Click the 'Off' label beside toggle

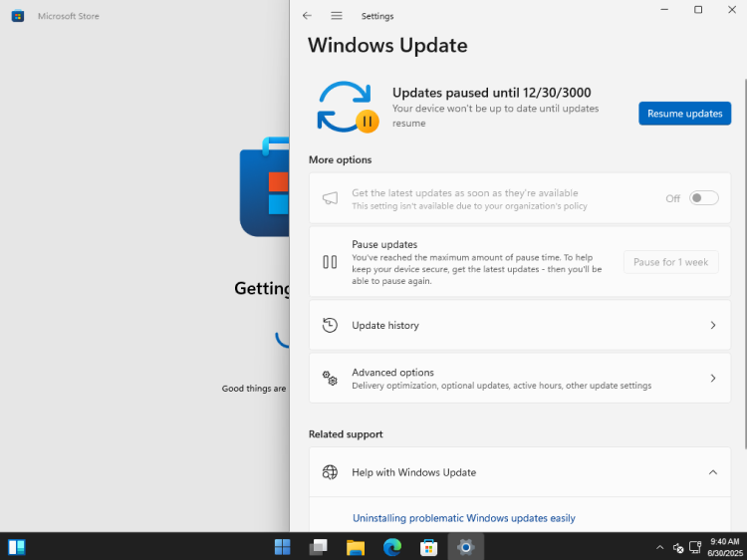672,198
